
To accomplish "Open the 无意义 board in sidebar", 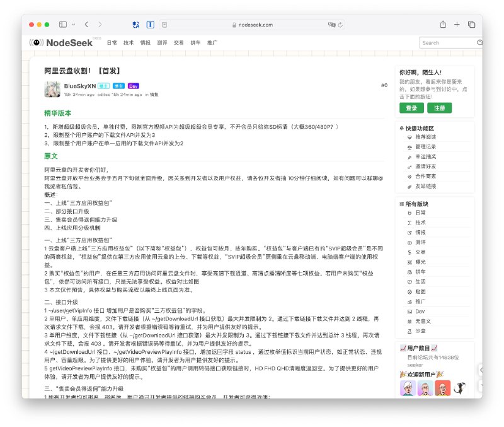I will 423,321.
